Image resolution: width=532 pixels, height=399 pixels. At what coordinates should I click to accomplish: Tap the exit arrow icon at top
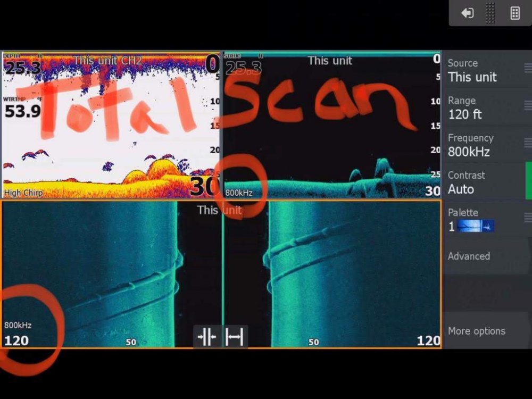pos(468,13)
